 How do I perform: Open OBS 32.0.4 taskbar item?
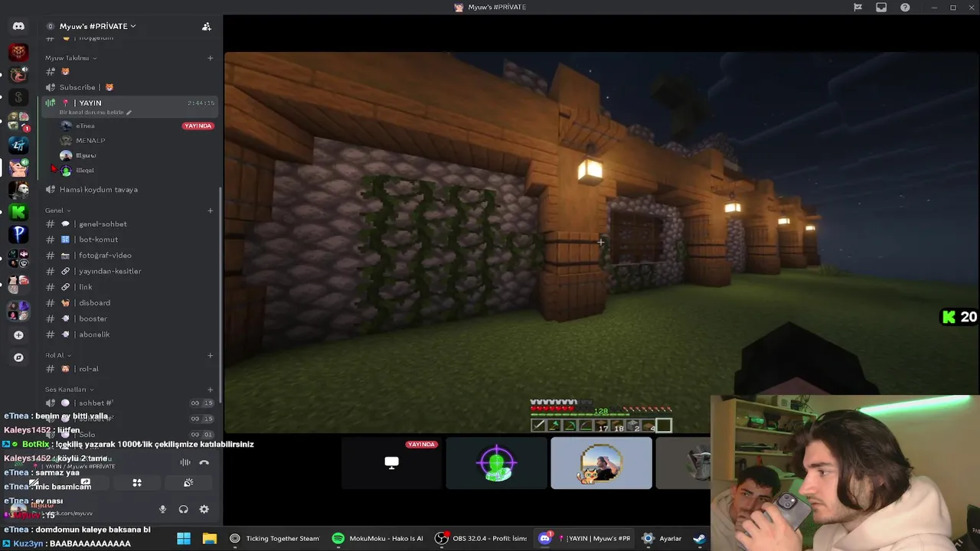click(x=481, y=538)
